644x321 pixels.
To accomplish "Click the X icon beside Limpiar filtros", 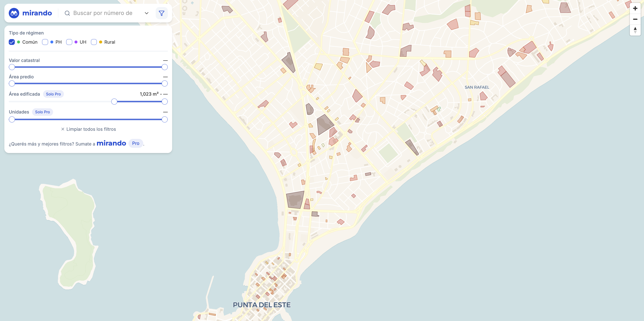I will pos(63,129).
